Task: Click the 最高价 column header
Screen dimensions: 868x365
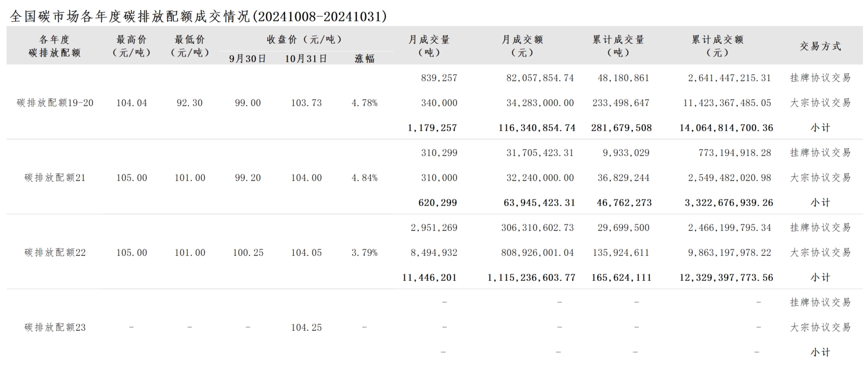Action: tap(132, 46)
